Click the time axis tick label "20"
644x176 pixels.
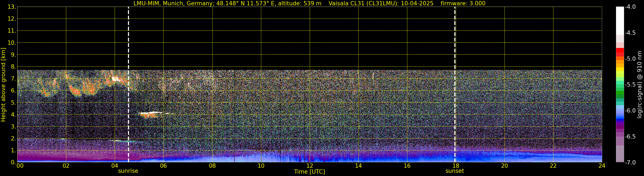click(505, 166)
